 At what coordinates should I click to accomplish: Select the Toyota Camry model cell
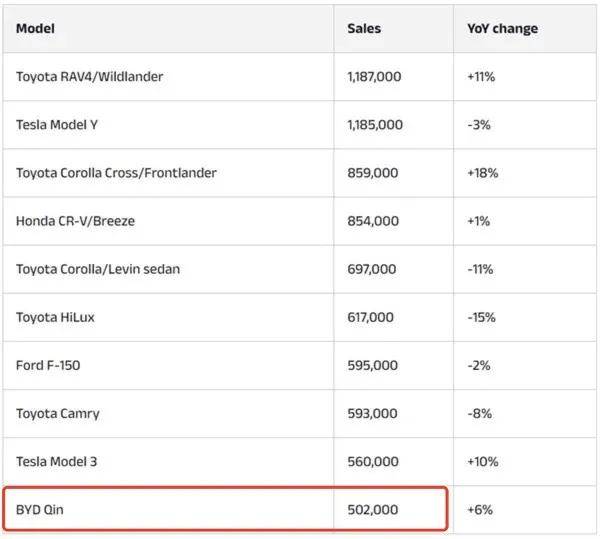pyautogui.click(x=58, y=413)
